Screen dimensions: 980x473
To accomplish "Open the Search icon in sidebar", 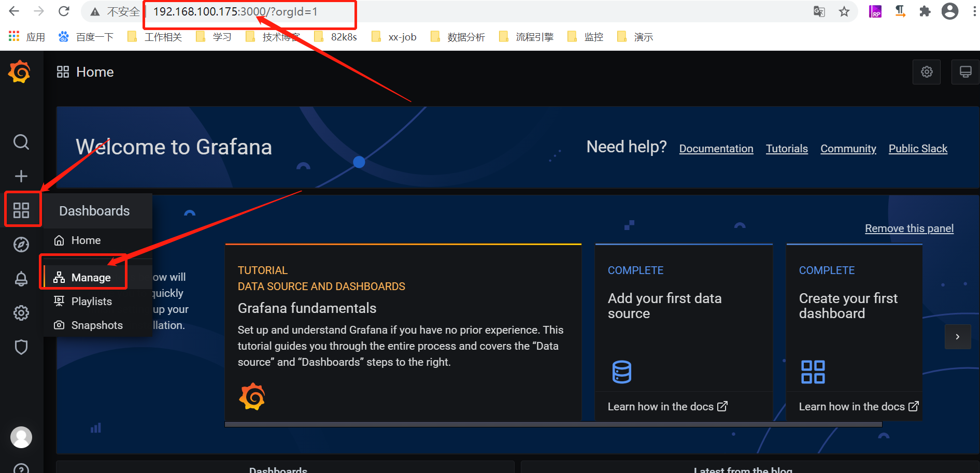I will coord(21,142).
